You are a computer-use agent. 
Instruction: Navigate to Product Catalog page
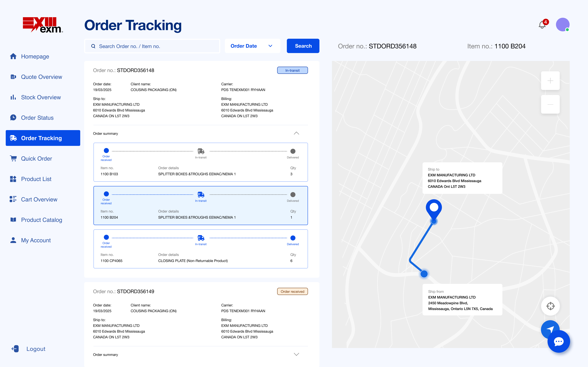pyautogui.click(x=42, y=220)
